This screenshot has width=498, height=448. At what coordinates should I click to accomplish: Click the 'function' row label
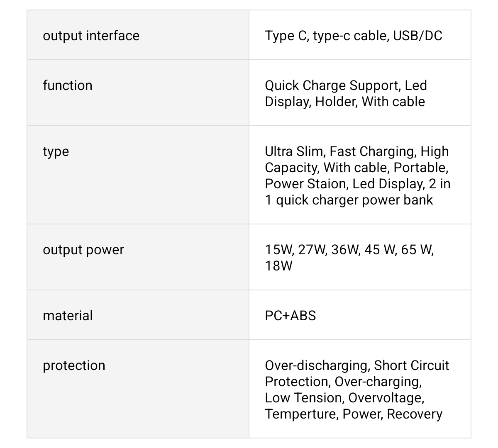click(68, 85)
